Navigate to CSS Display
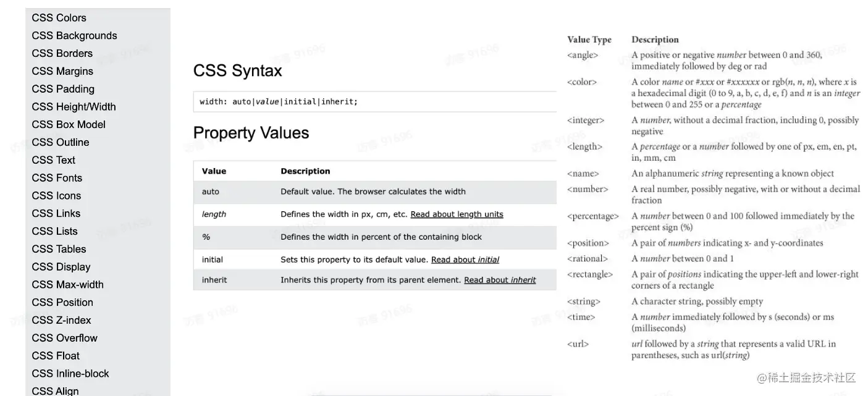868x396 pixels. point(61,267)
